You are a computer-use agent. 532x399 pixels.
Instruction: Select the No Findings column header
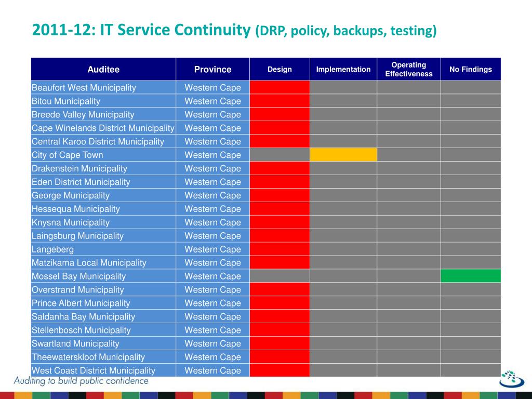(471, 69)
